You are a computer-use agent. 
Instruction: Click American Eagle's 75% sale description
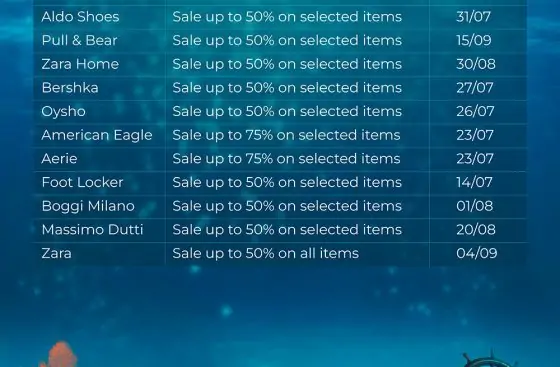[x=286, y=135]
